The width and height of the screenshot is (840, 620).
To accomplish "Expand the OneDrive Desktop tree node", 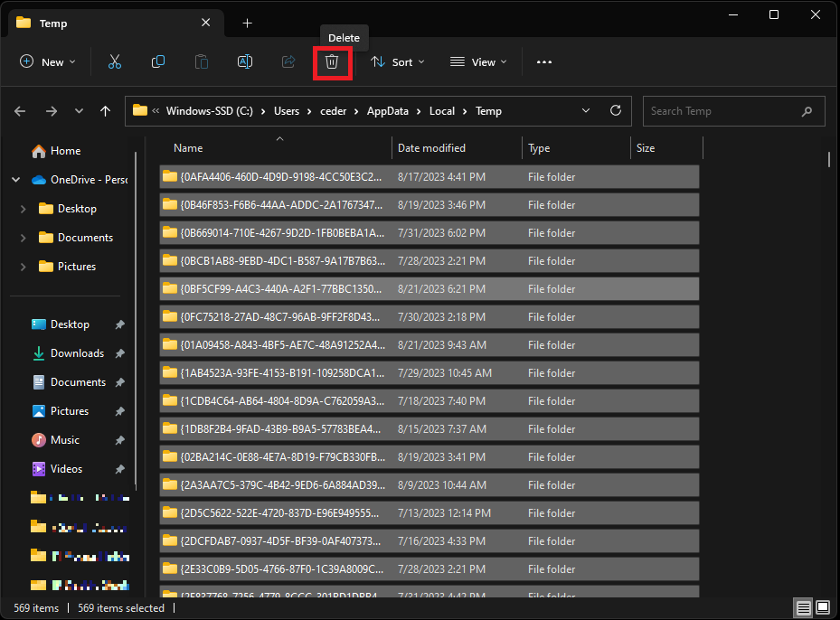I will pyautogui.click(x=24, y=209).
